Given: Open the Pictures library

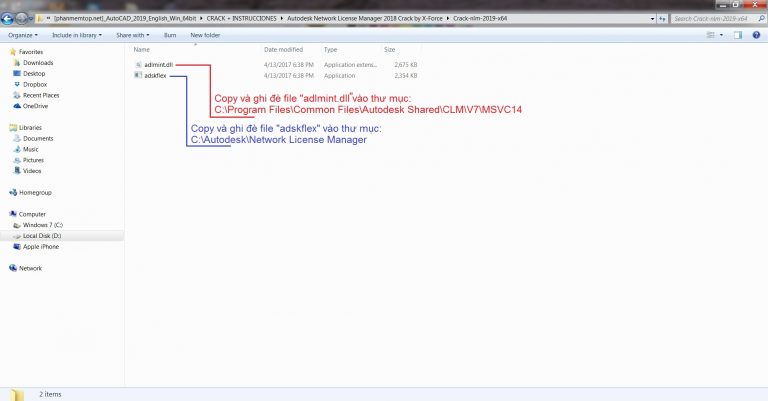Looking at the screenshot, I should (x=33, y=160).
